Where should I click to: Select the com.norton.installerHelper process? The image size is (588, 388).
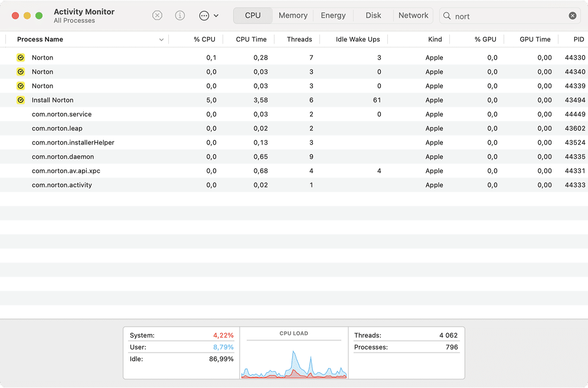point(294,143)
